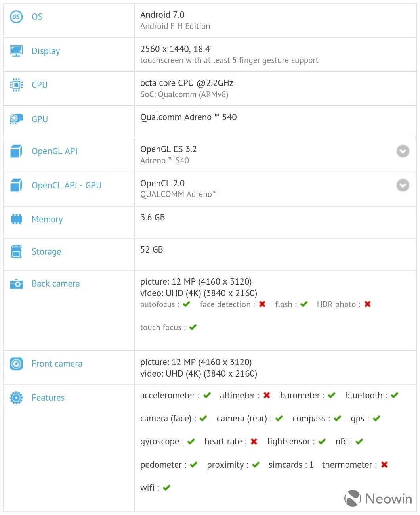Click the Back camera icon
The image size is (420, 515).
pos(16,283)
